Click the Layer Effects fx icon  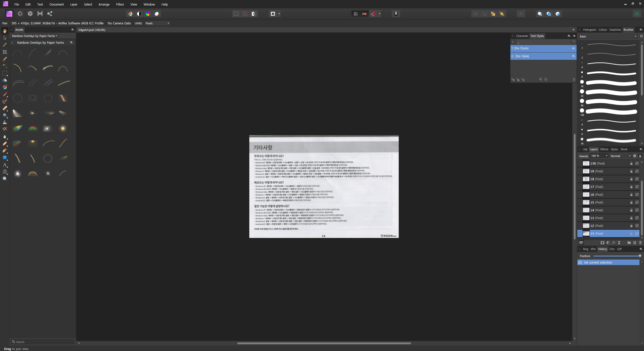(614, 243)
